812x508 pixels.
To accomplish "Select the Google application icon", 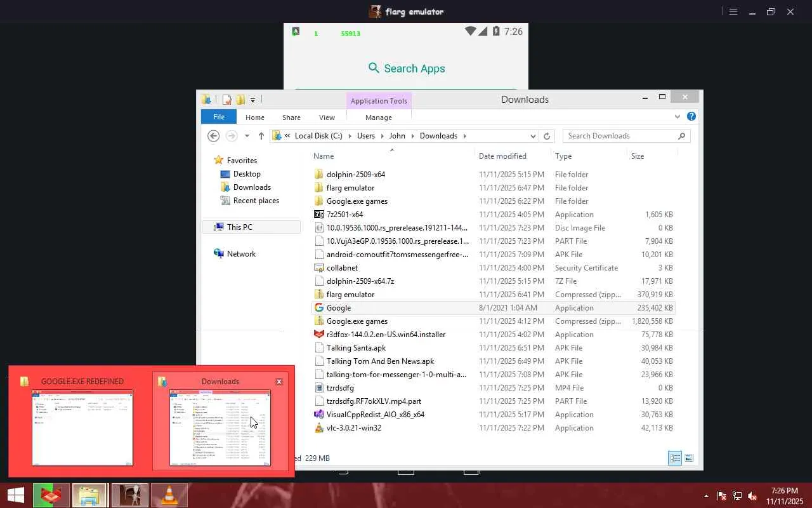I will (319, 308).
